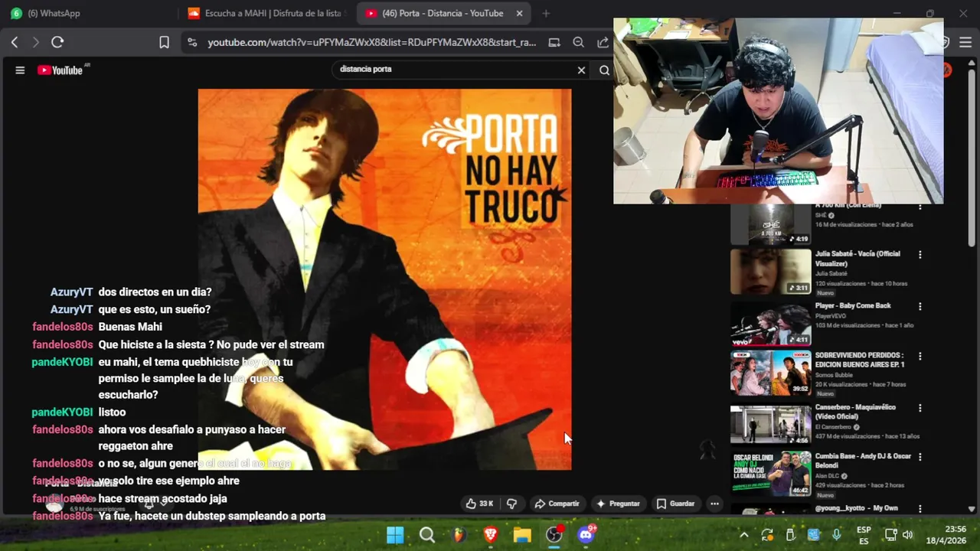Open Windows taskbar search
Viewport: 980px width, 551px height.
pyautogui.click(x=427, y=535)
